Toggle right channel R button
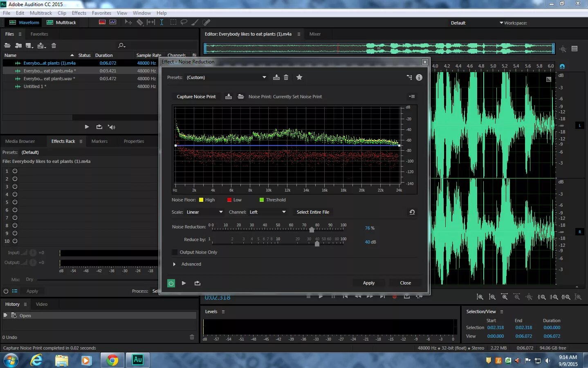 coord(580,232)
